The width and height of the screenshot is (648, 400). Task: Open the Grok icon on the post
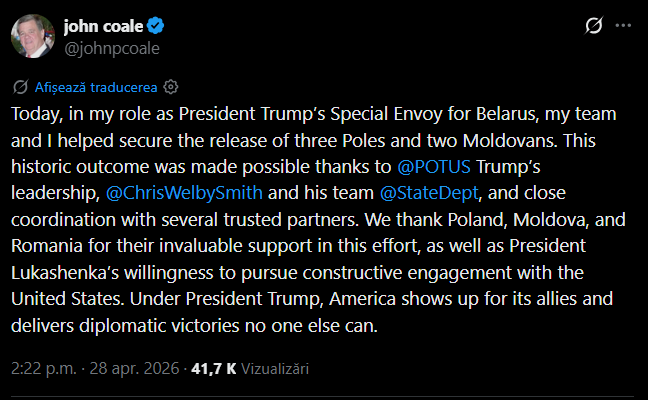(593, 25)
